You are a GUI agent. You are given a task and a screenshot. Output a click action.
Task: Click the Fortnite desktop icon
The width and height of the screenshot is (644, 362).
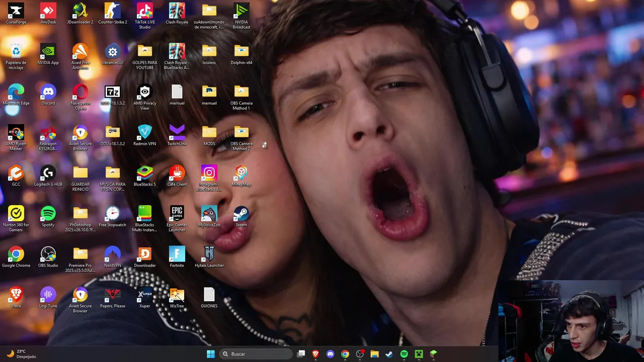pos(177,257)
